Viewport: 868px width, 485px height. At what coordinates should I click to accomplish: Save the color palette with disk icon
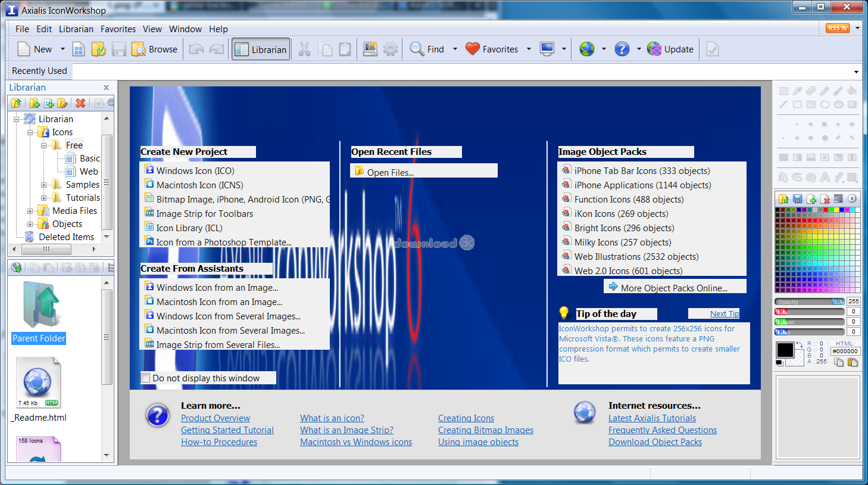tap(798, 198)
